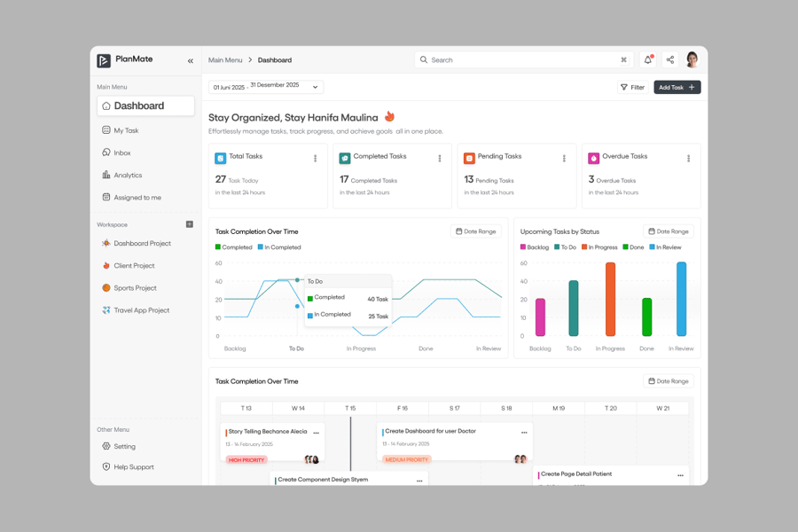Open Analytics from the main menu
Image resolution: width=798 pixels, height=532 pixels.
[x=128, y=176]
